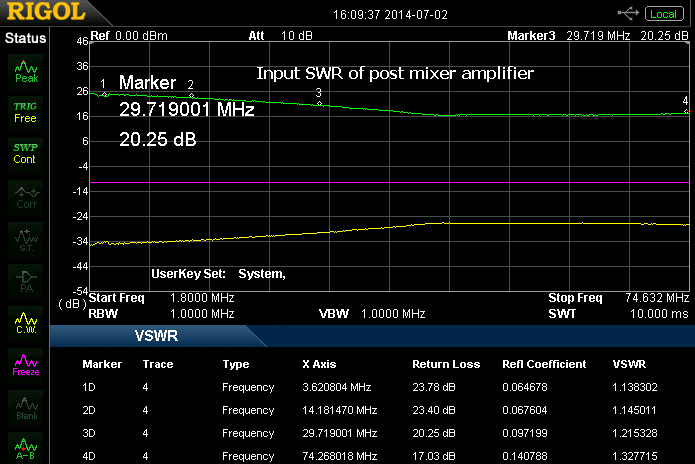Click the SWP Cont sweep icon

pyautogui.click(x=26, y=153)
